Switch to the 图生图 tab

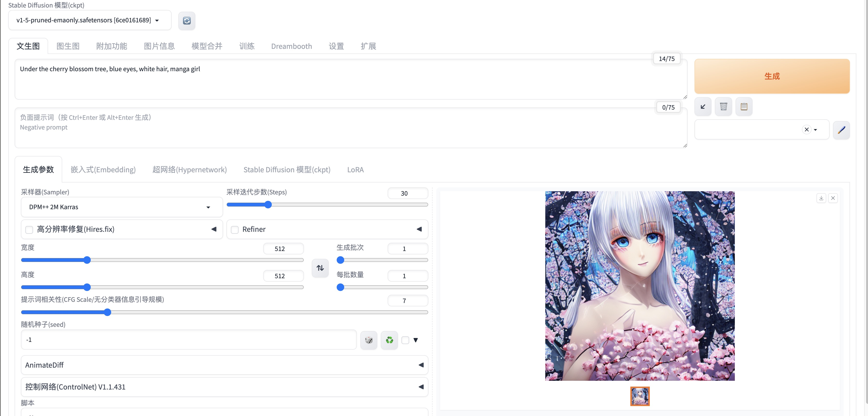pyautogui.click(x=68, y=46)
